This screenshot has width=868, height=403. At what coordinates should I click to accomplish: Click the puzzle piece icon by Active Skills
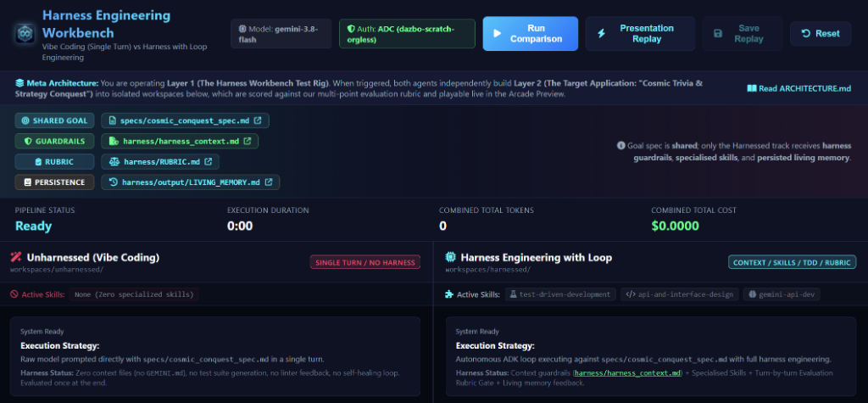pyautogui.click(x=449, y=294)
